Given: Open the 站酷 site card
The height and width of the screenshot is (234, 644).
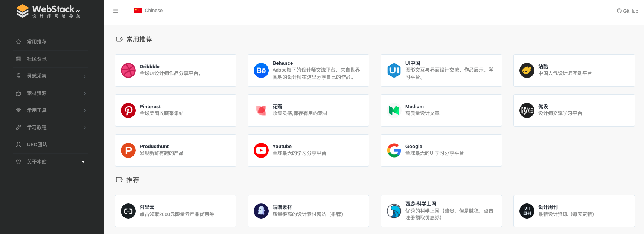Looking at the screenshot, I should pos(574,70).
